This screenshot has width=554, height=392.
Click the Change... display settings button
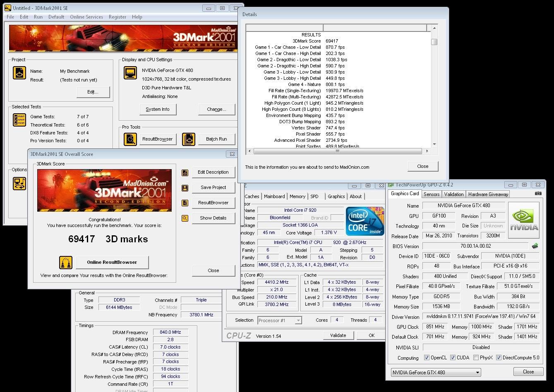pos(217,109)
